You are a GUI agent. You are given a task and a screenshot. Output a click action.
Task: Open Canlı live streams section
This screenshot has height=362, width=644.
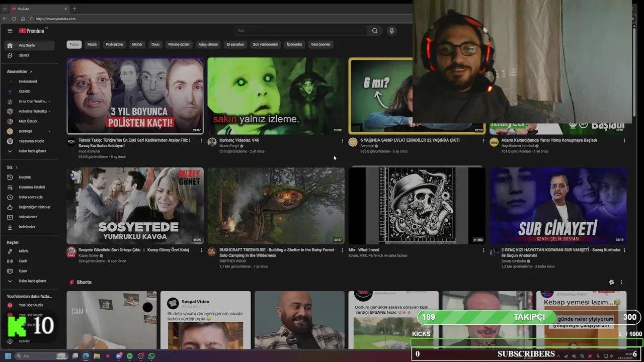tap(29, 261)
